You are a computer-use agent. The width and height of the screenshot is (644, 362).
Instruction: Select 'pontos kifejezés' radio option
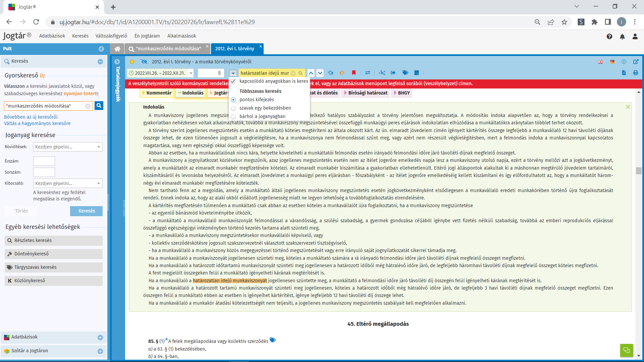point(233,100)
